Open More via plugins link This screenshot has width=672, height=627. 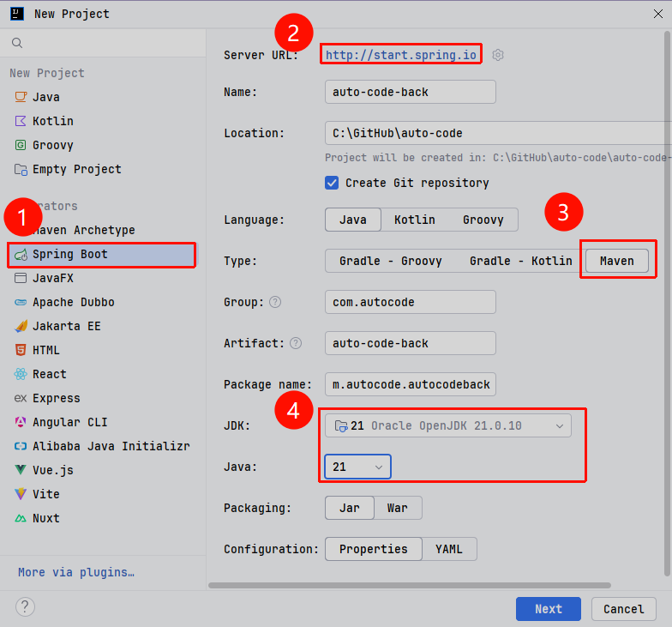pyautogui.click(x=75, y=572)
